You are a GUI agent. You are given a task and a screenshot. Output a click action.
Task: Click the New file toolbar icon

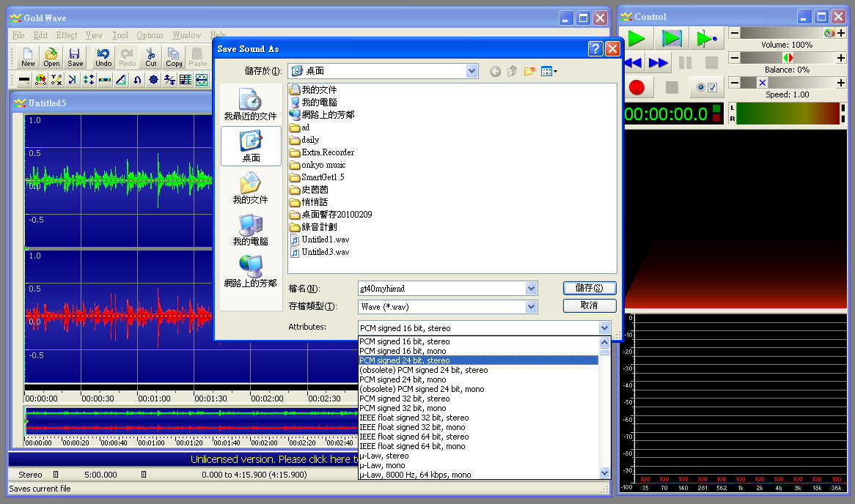tap(28, 56)
